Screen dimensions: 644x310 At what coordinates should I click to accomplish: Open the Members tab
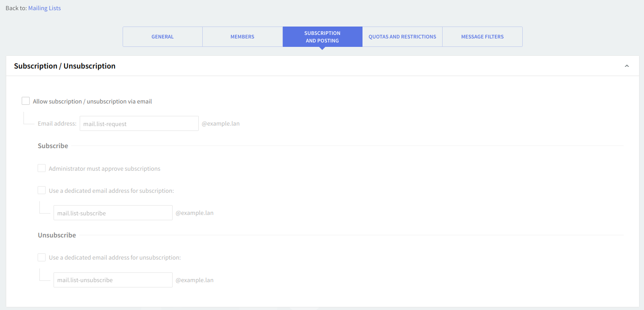click(x=242, y=37)
